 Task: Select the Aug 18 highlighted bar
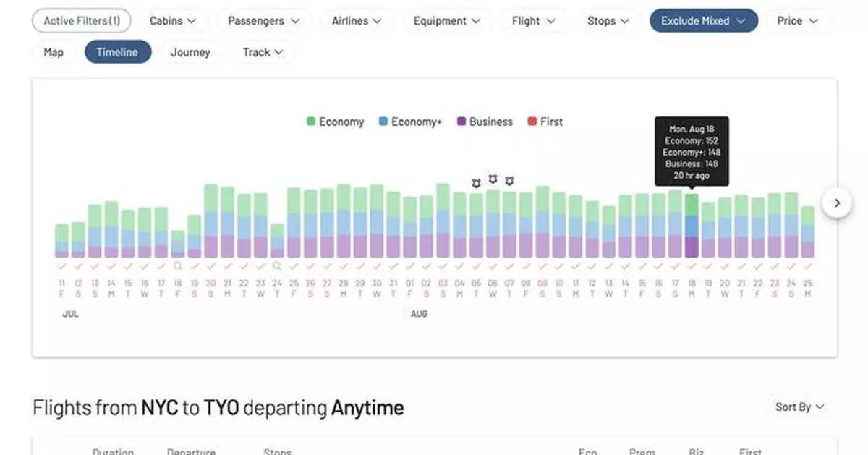pyautogui.click(x=692, y=224)
